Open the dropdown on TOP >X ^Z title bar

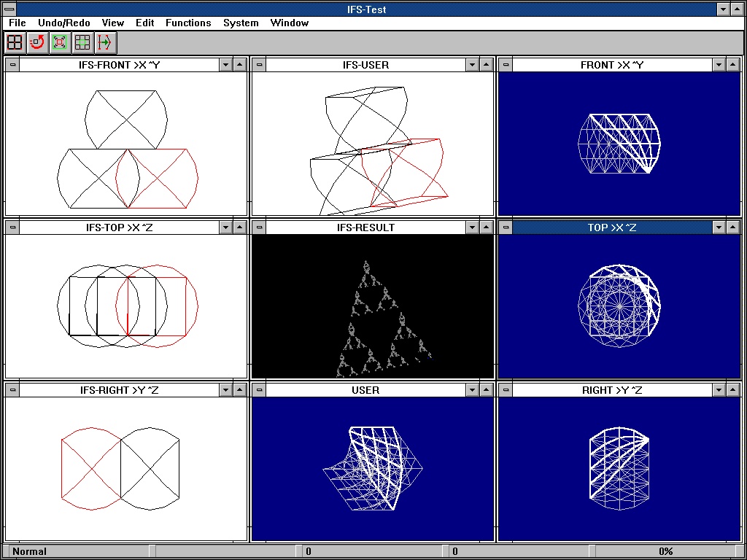pos(719,227)
